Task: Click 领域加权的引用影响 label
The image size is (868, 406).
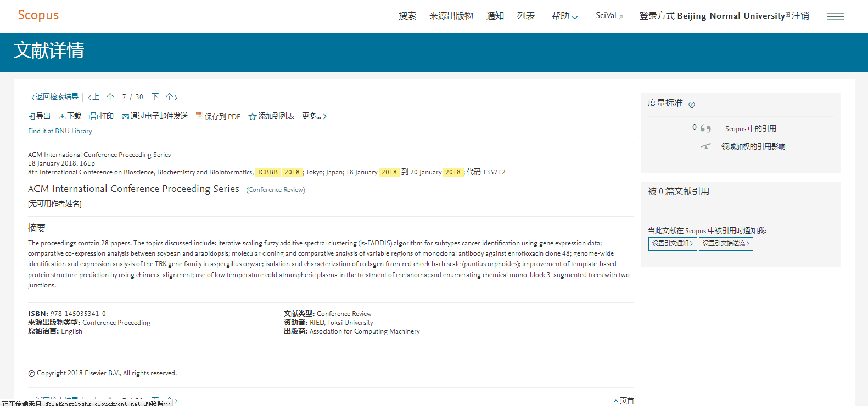Action: (x=753, y=146)
